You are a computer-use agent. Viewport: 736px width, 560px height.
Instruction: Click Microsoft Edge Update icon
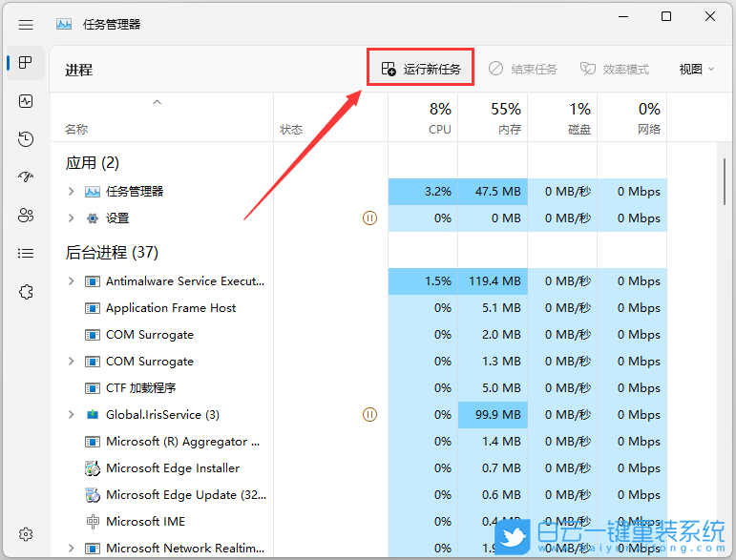pos(93,495)
